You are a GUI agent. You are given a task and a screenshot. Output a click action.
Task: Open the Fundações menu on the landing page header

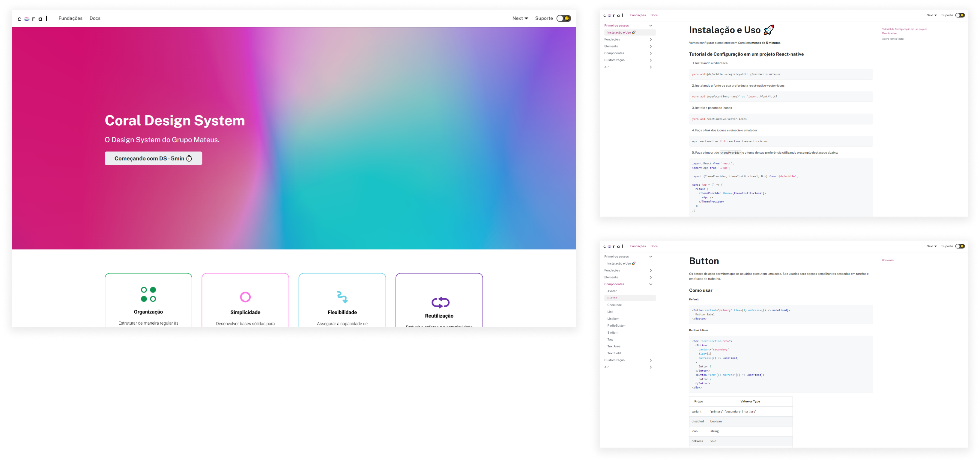coord(70,18)
